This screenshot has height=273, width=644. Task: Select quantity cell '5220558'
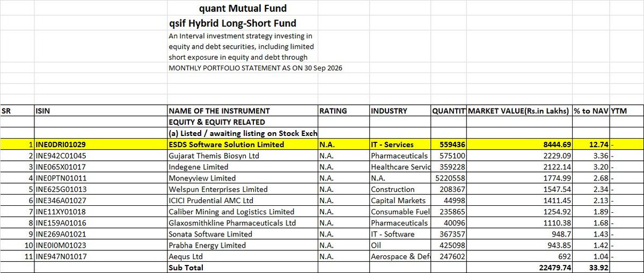pyautogui.click(x=449, y=178)
